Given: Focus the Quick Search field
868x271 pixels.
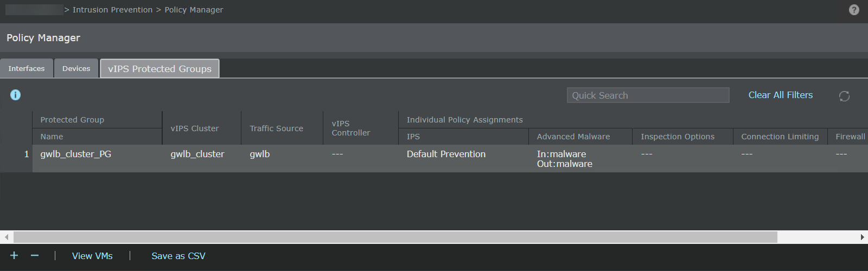Looking at the screenshot, I should [x=648, y=95].
